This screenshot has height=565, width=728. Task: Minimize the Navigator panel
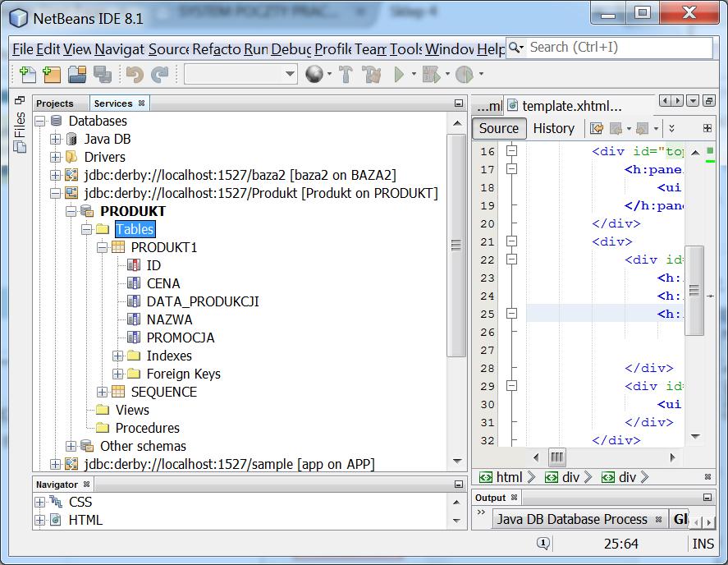point(458,485)
